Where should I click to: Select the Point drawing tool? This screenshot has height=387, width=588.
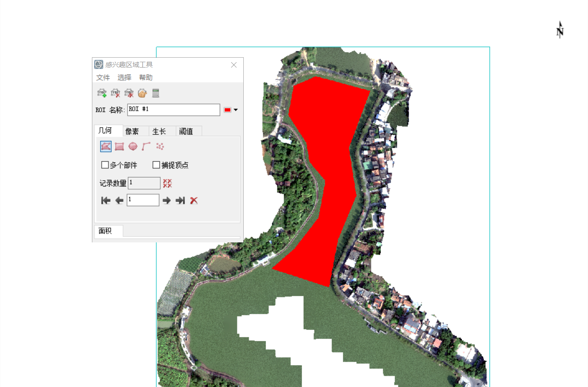coord(160,146)
